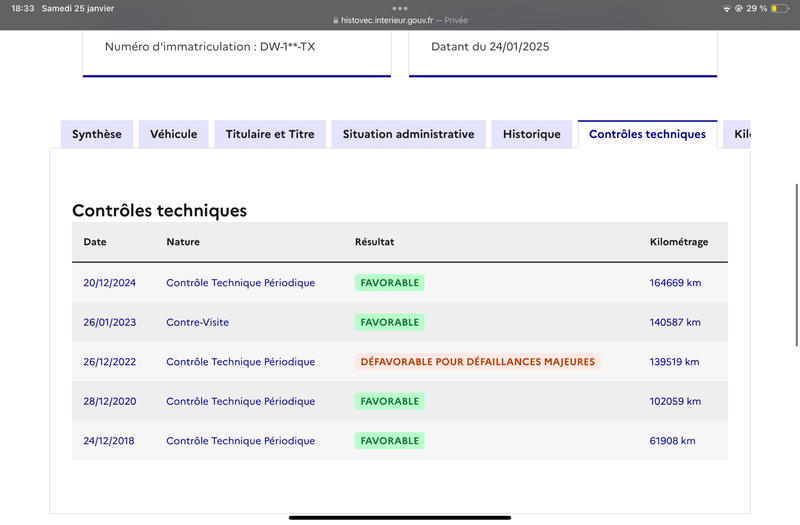Click the date 26/12/2022
Viewport: 800px width, 525px height.
tap(110, 362)
